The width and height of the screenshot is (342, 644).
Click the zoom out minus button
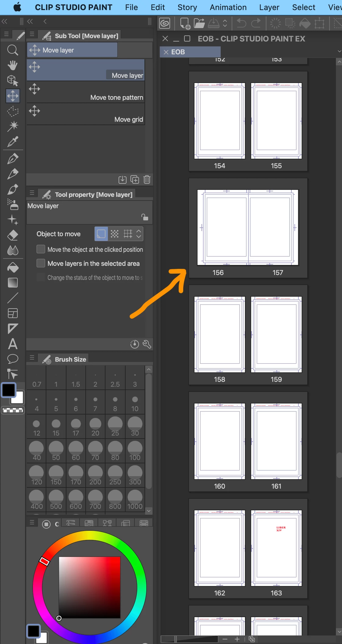(x=225, y=639)
